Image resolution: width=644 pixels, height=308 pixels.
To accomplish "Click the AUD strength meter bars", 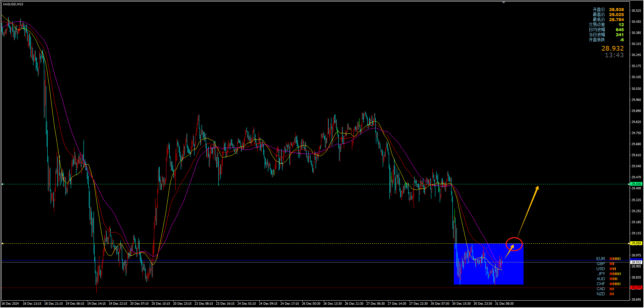I will point(613,279).
